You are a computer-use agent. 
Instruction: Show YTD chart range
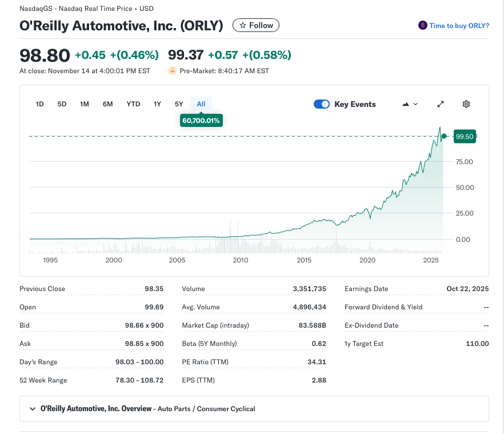(x=133, y=104)
